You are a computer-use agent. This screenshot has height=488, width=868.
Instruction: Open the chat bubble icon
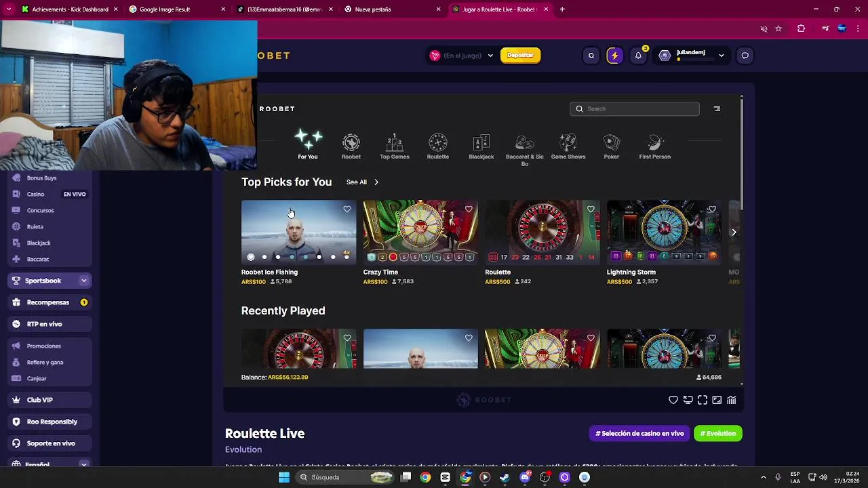pos(745,56)
